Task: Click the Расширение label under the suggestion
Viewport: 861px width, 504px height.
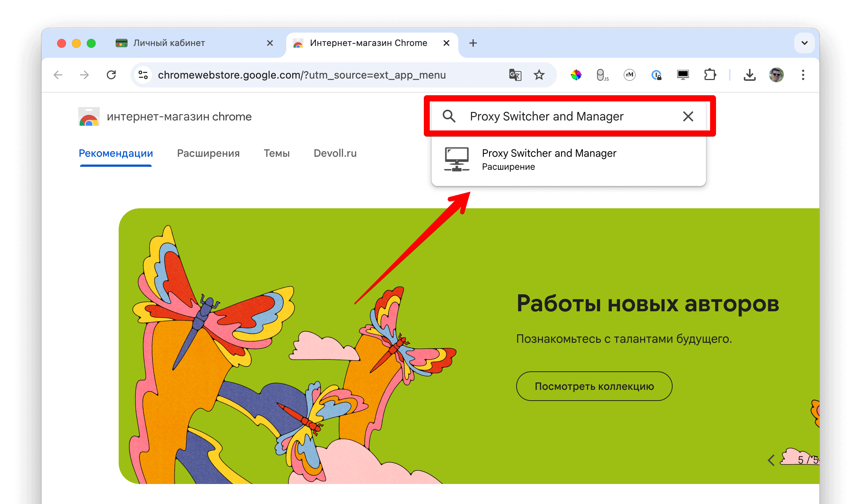Action: click(508, 167)
